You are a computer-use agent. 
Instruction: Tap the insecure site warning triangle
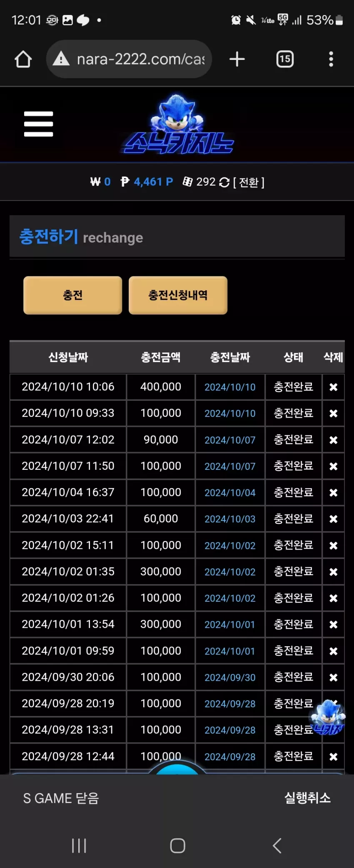tap(61, 59)
